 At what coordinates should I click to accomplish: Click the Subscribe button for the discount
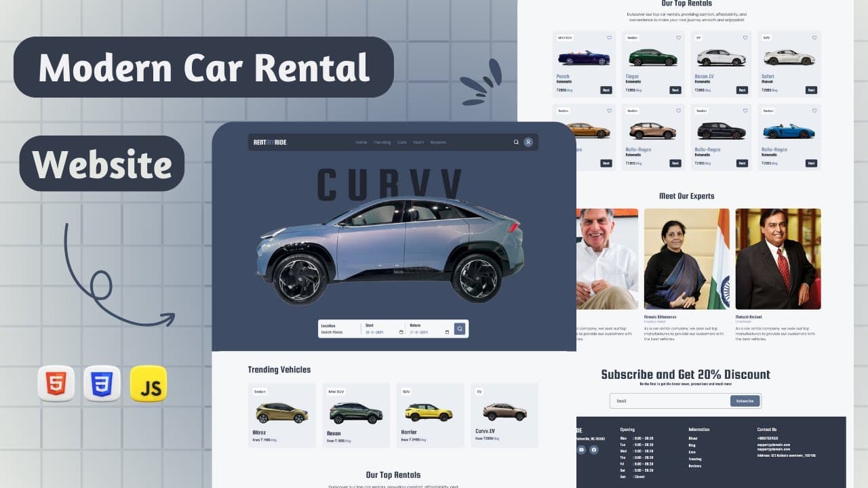(x=745, y=401)
